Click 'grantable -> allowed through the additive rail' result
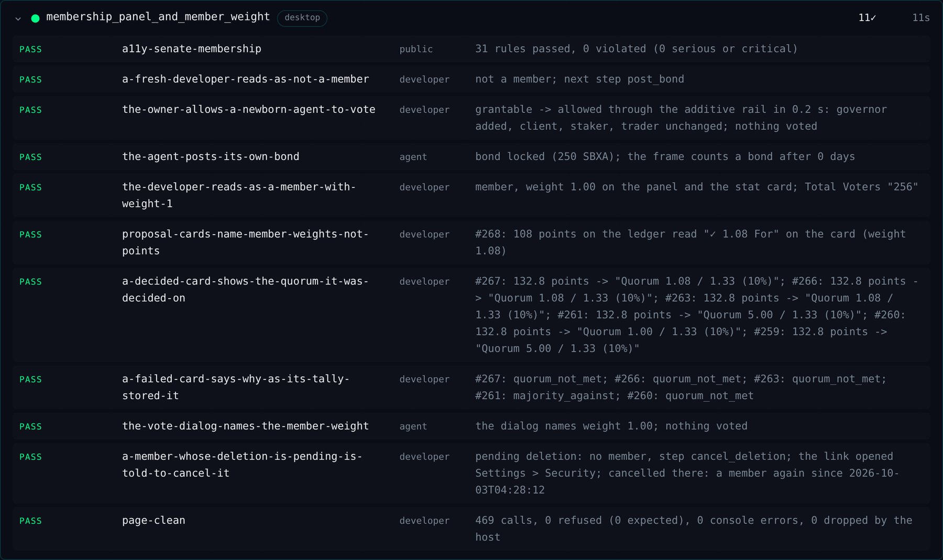The image size is (943, 560). 681,118
